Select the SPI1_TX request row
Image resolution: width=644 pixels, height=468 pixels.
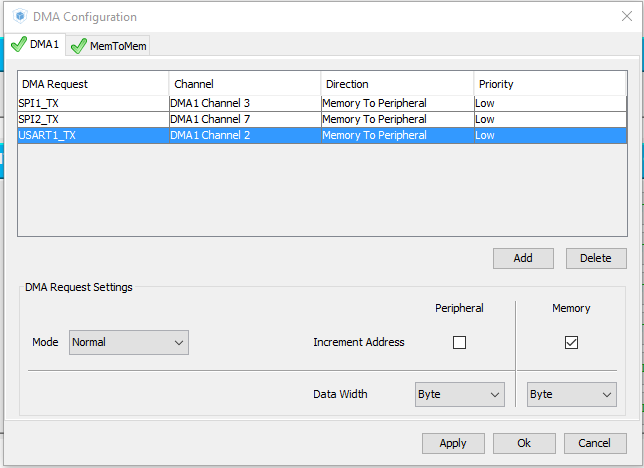coord(92,103)
